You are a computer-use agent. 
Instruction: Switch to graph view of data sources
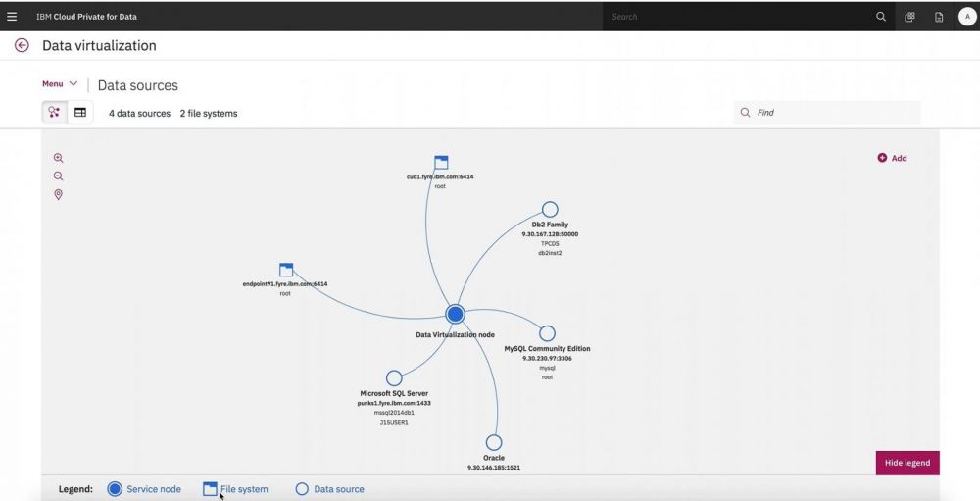point(54,112)
